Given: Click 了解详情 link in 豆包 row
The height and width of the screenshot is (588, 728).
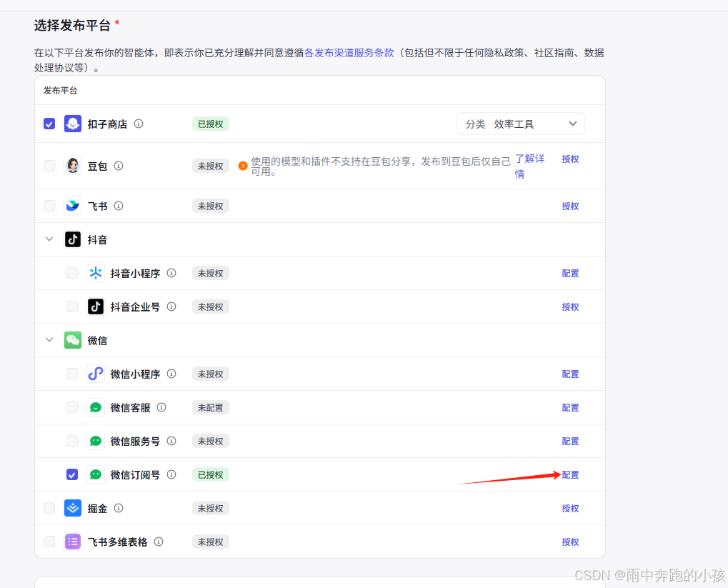Looking at the screenshot, I should pyautogui.click(x=529, y=166).
